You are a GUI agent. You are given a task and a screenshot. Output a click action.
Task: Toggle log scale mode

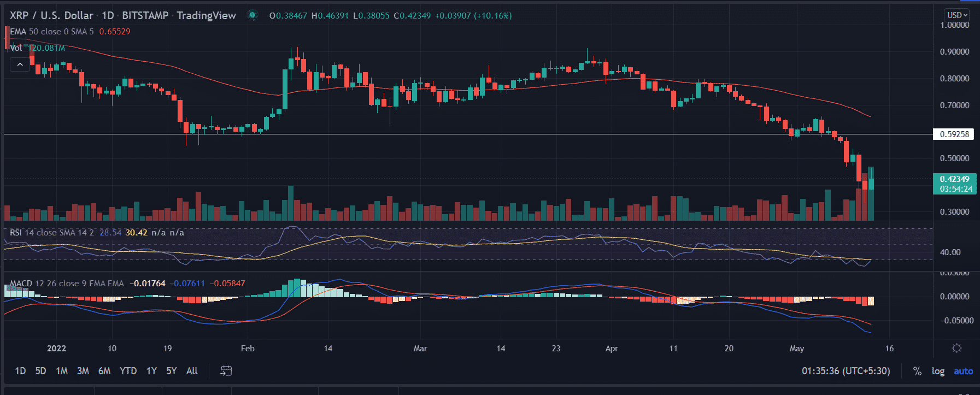click(x=938, y=371)
